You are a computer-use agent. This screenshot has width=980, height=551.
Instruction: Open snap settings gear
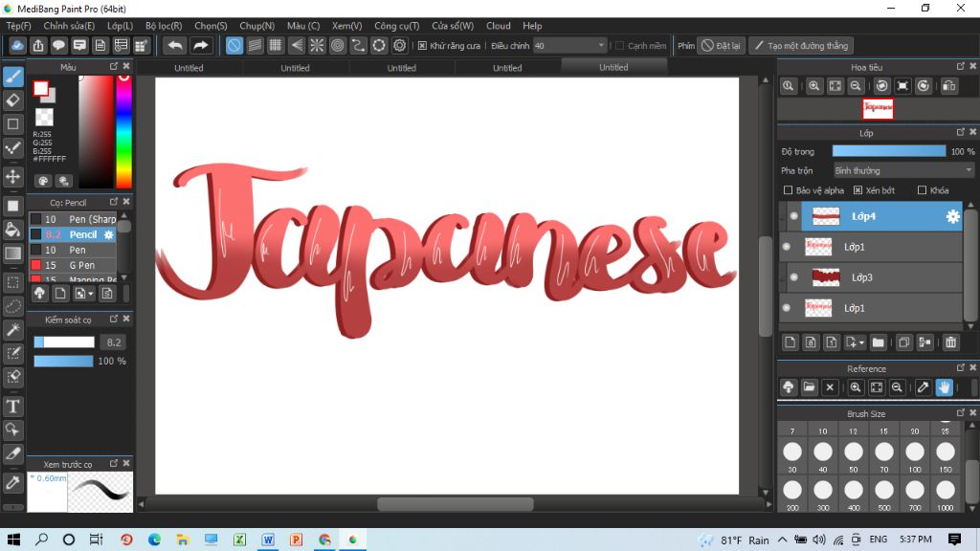[x=399, y=46]
